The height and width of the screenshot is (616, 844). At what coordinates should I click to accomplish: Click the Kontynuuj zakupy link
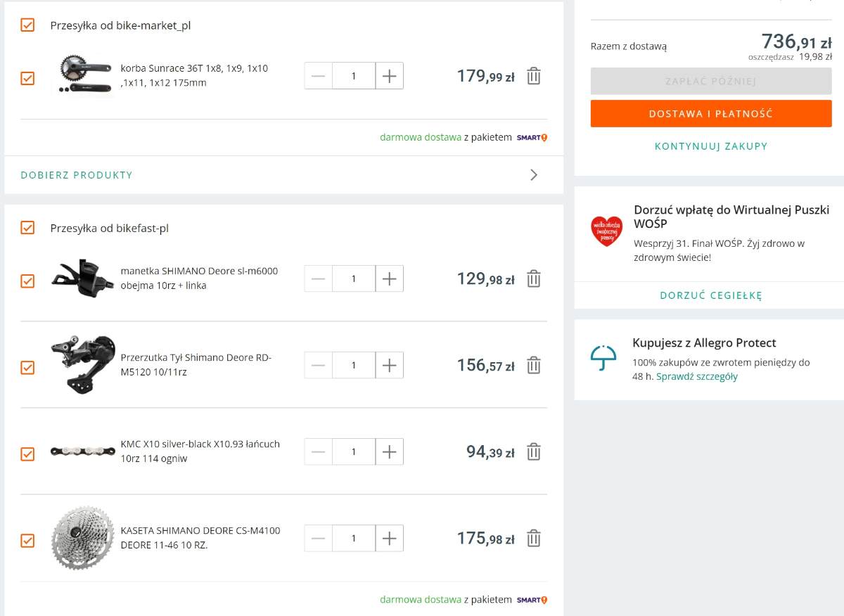pyautogui.click(x=710, y=146)
